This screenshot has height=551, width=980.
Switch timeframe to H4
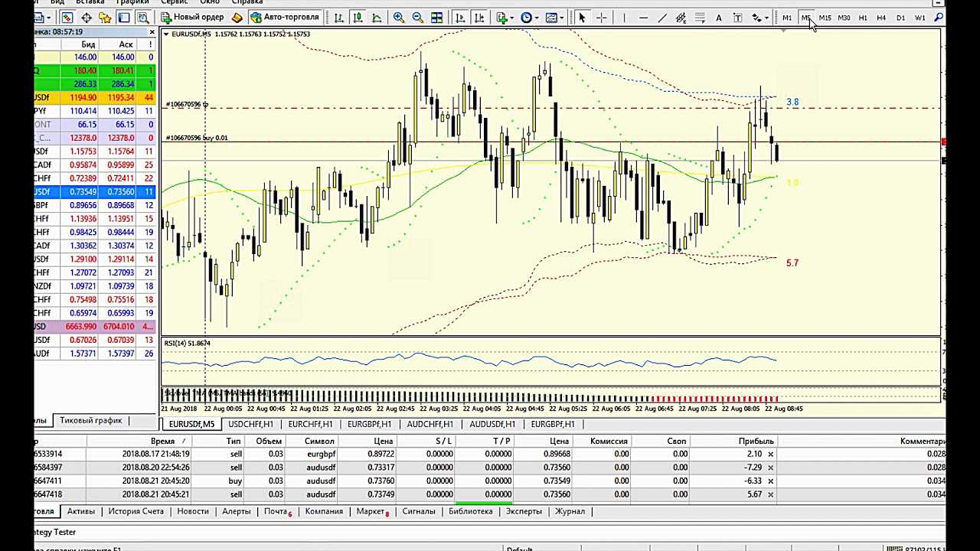[881, 18]
